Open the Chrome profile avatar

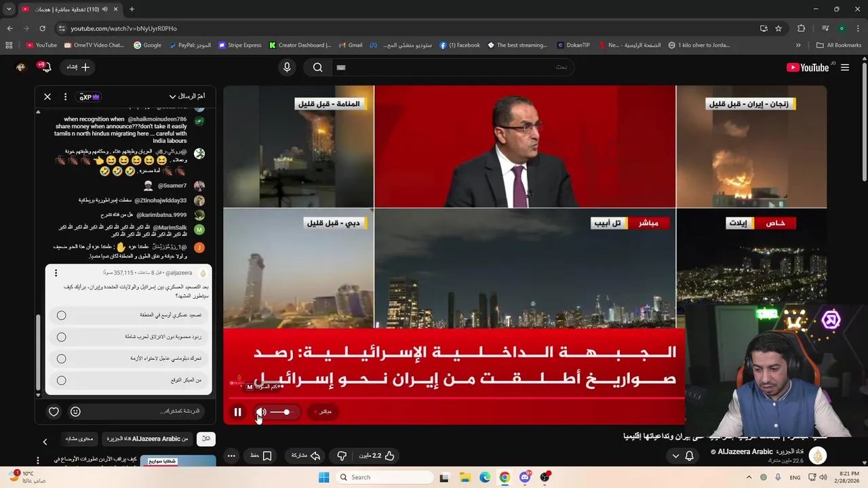(842, 28)
